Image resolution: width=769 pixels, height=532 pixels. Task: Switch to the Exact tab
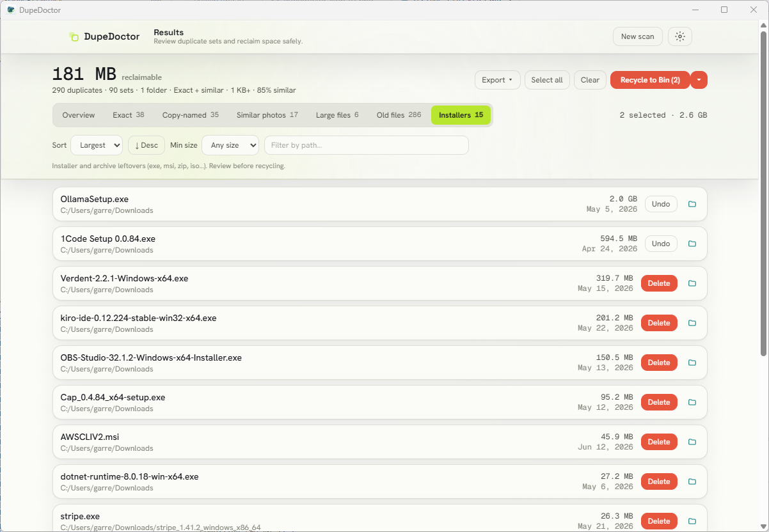click(x=129, y=115)
